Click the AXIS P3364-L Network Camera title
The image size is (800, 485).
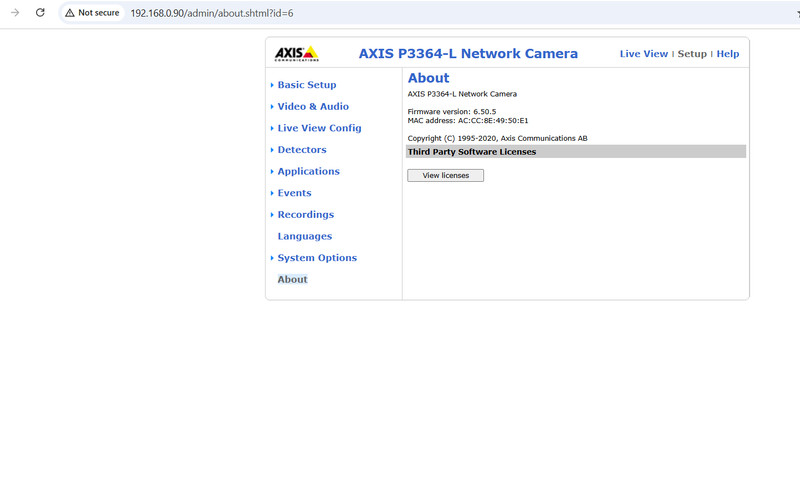(x=468, y=54)
